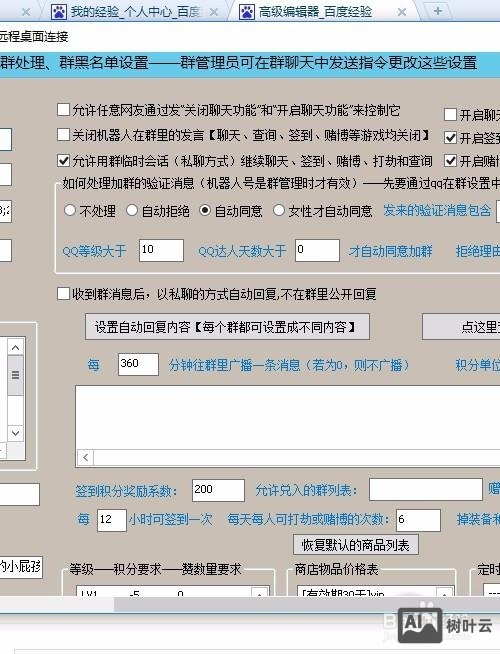Select 自动拒绝 radio option
The width and height of the screenshot is (500, 654).
[x=132, y=210]
